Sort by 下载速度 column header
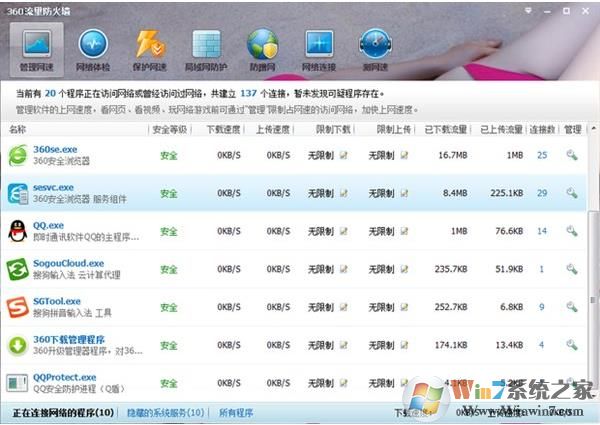 (x=223, y=130)
